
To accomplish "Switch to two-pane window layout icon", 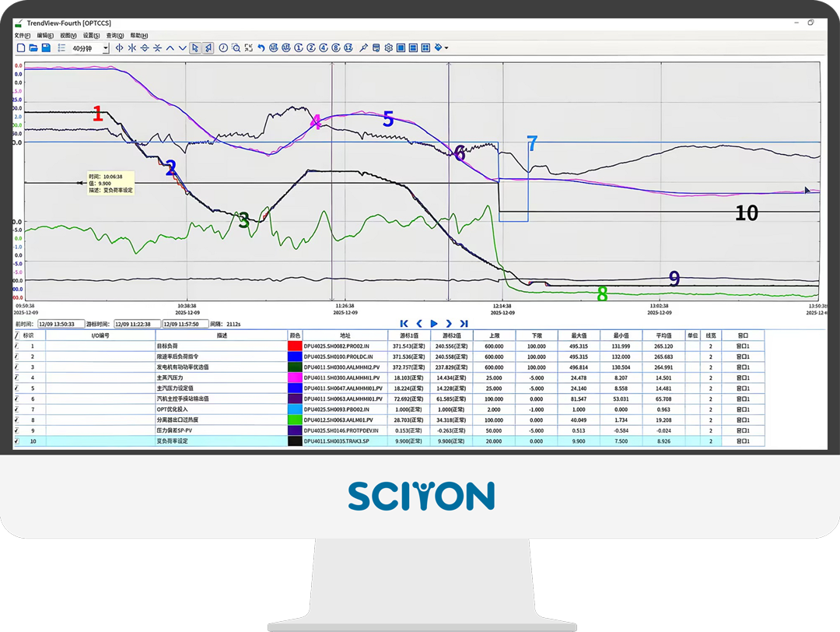I will point(413,47).
